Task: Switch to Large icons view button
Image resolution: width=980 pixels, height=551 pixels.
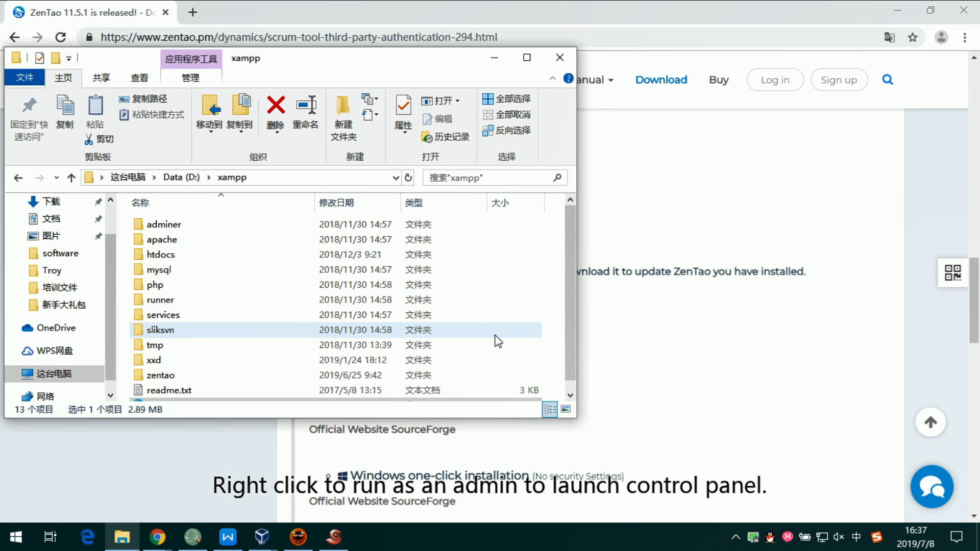Action: (x=566, y=409)
